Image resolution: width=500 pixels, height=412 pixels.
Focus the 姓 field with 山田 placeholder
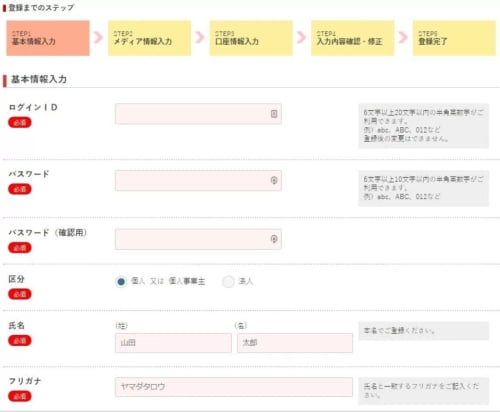[x=173, y=343]
